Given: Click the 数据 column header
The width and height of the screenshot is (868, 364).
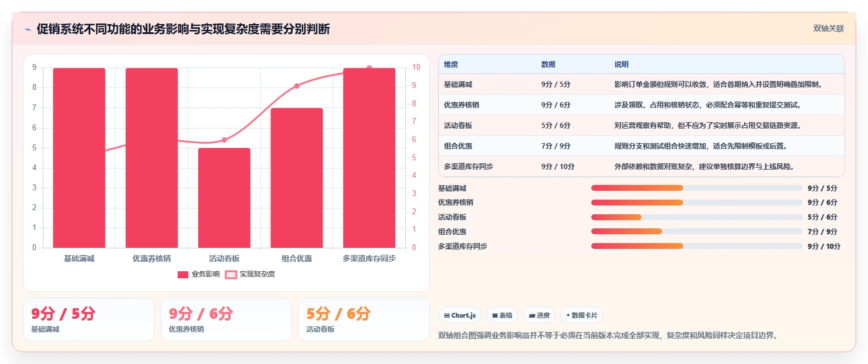Looking at the screenshot, I should pyautogui.click(x=548, y=64).
